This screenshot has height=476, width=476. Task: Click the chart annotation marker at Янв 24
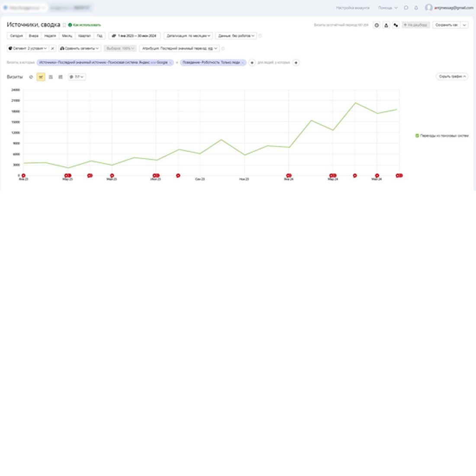tap(288, 176)
